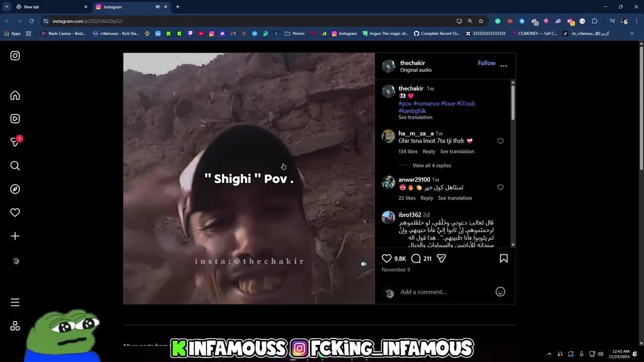644x362 pixels.
Task: See translation of anwar29100's comment
Action: tap(455, 198)
